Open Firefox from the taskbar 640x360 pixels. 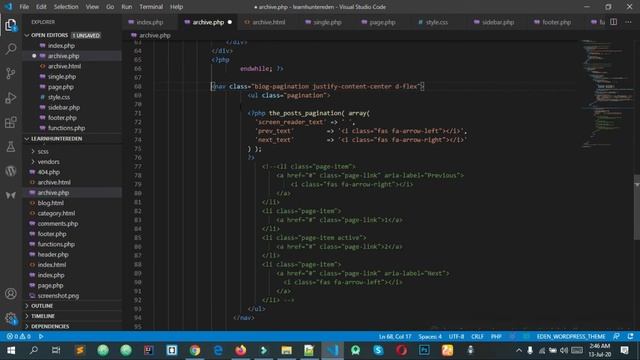(241, 350)
